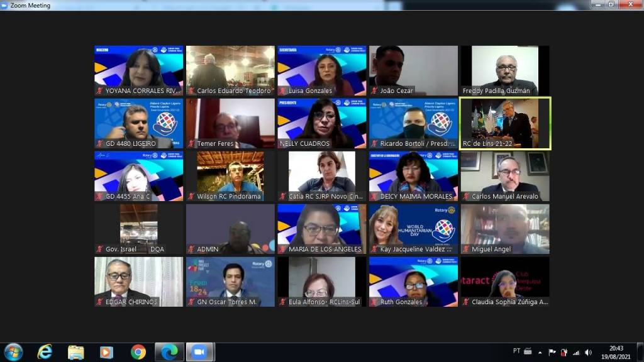Open Windows Media Player from taskbar
The width and height of the screenshot is (644, 362).
click(x=106, y=352)
